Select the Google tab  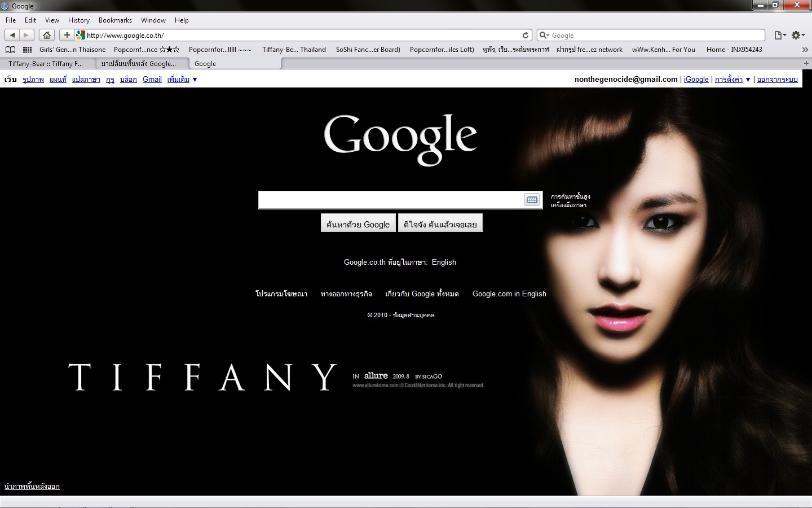point(235,64)
